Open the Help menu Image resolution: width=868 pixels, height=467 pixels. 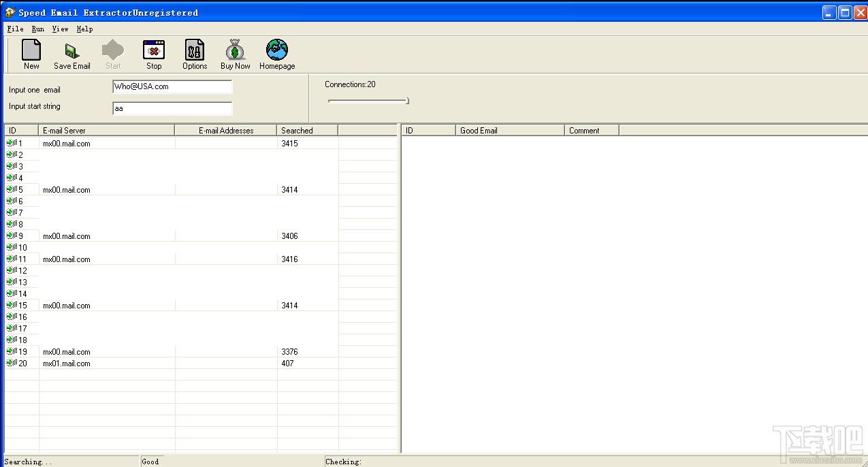(x=84, y=29)
